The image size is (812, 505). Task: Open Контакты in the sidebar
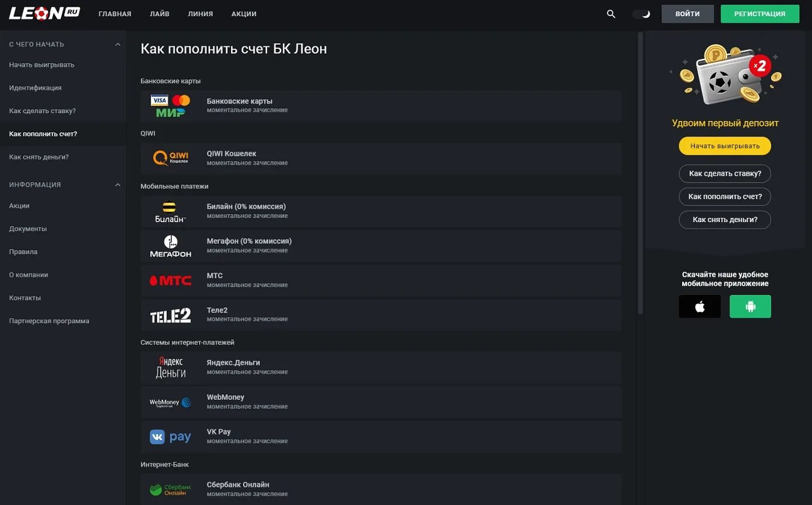25,298
